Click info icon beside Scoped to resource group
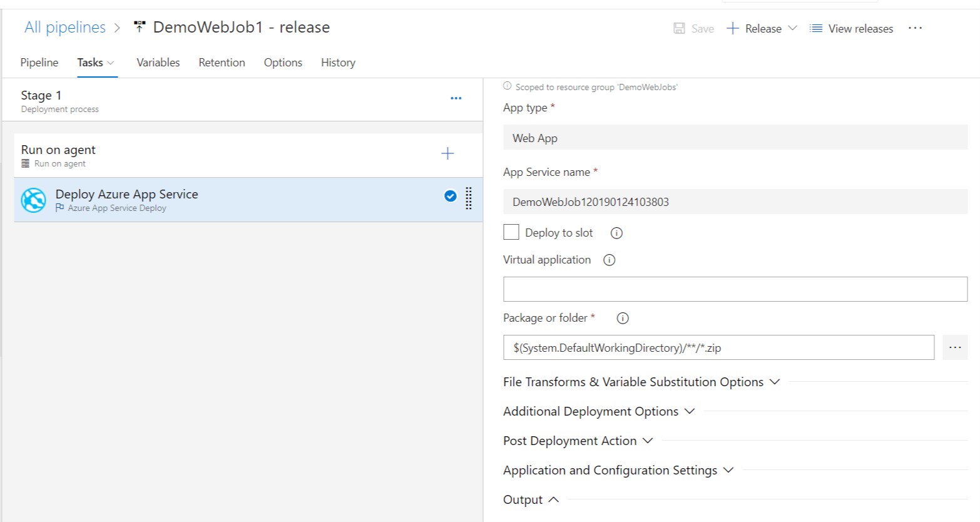The image size is (980, 522). [508, 86]
